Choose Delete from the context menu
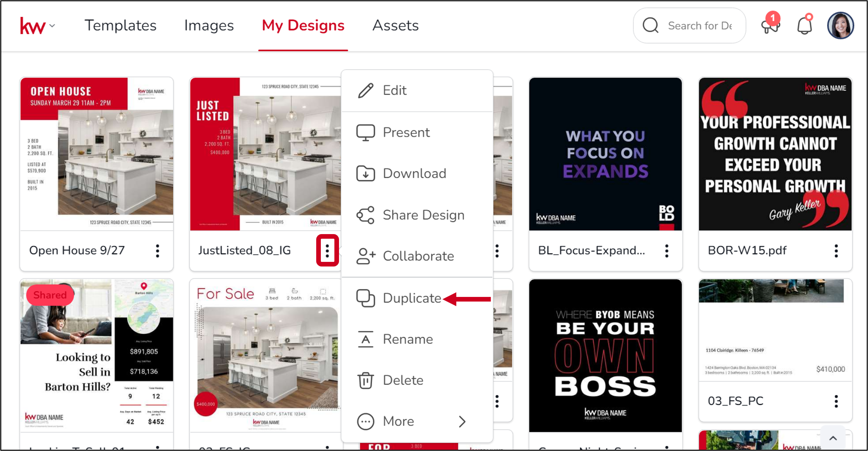Image resolution: width=868 pixels, height=451 pixels. click(417, 380)
